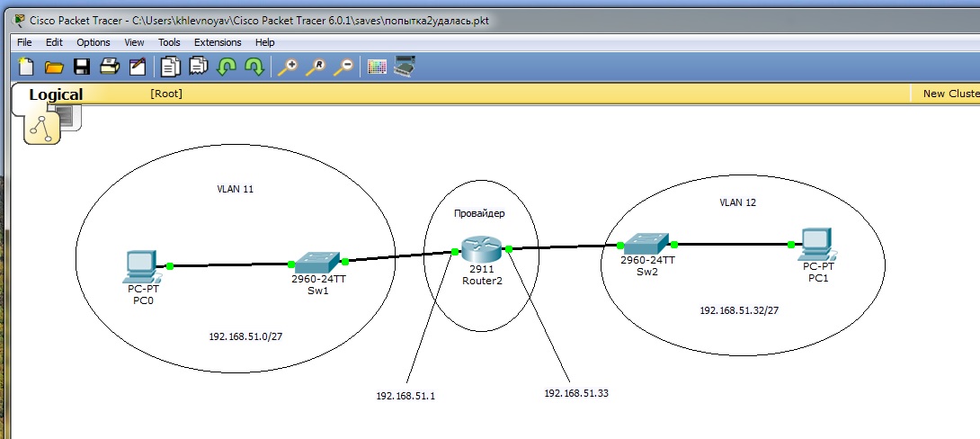
Task: Select the Router2 2911 router
Action: point(482,249)
